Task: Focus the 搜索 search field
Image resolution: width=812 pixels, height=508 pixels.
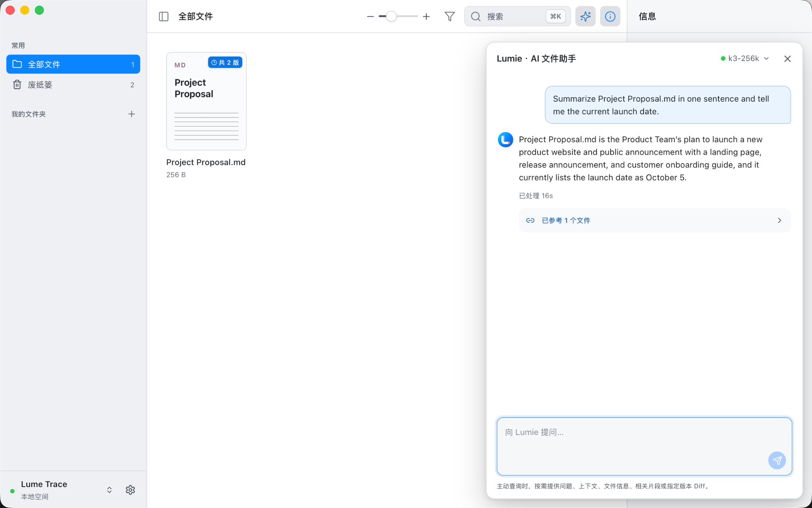Action: coord(517,16)
